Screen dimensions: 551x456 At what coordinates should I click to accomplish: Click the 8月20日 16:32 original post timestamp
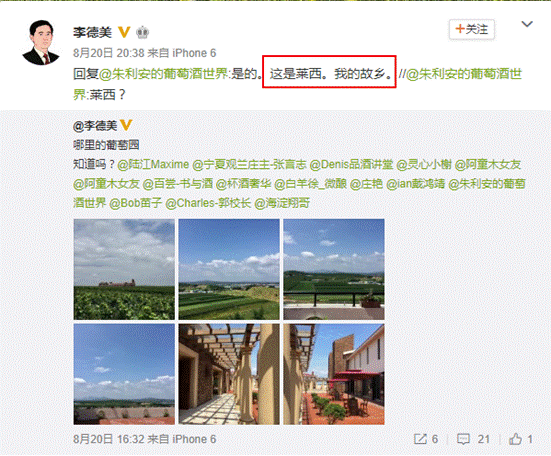[x=109, y=439]
